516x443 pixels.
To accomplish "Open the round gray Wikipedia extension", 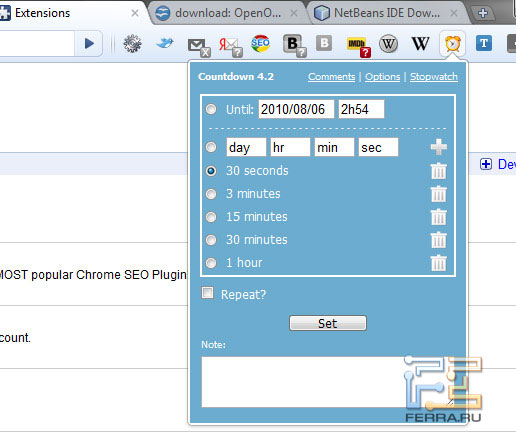I will pos(388,44).
